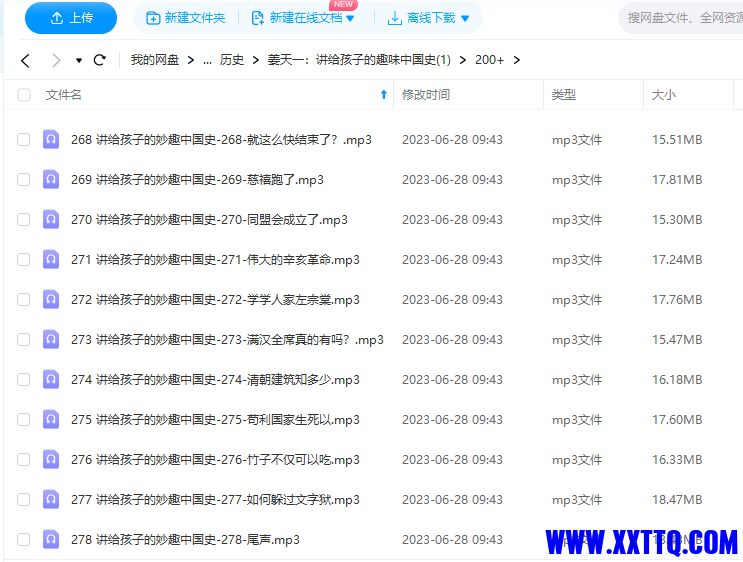Image resolution: width=743 pixels, height=562 pixels.
Task: Go forward with the right arrow icon
Action: (56, 60)
